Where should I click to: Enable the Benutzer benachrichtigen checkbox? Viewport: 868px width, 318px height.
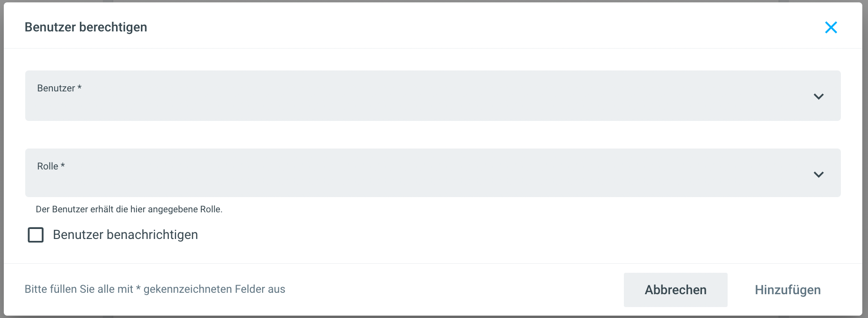click(x=36, y=235)
